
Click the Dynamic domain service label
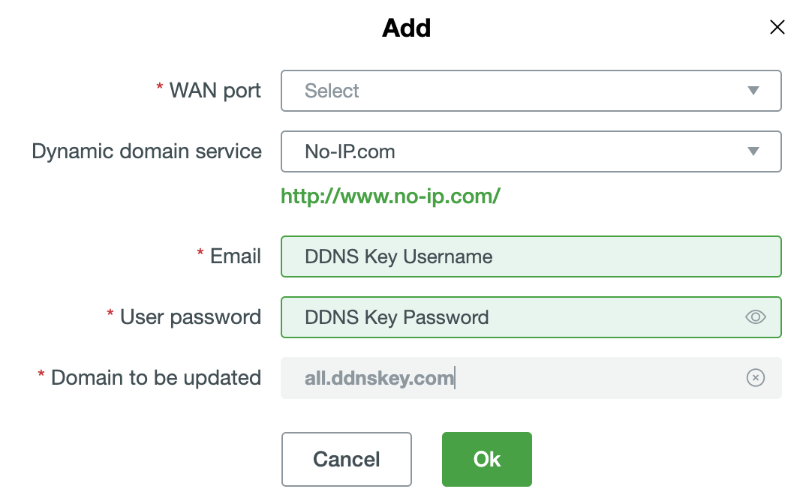146,151
